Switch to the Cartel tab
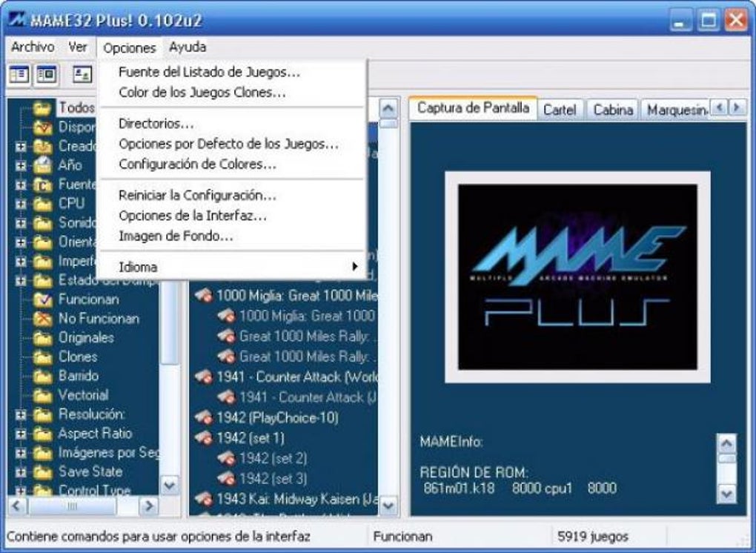Viewport: 756px width, 553px height. point(560,110)
